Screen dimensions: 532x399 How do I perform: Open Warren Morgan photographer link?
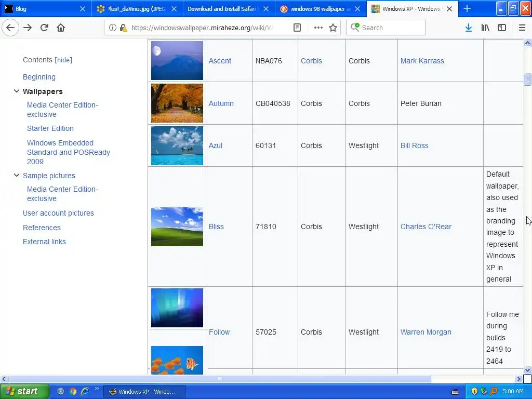pos(426,332)
